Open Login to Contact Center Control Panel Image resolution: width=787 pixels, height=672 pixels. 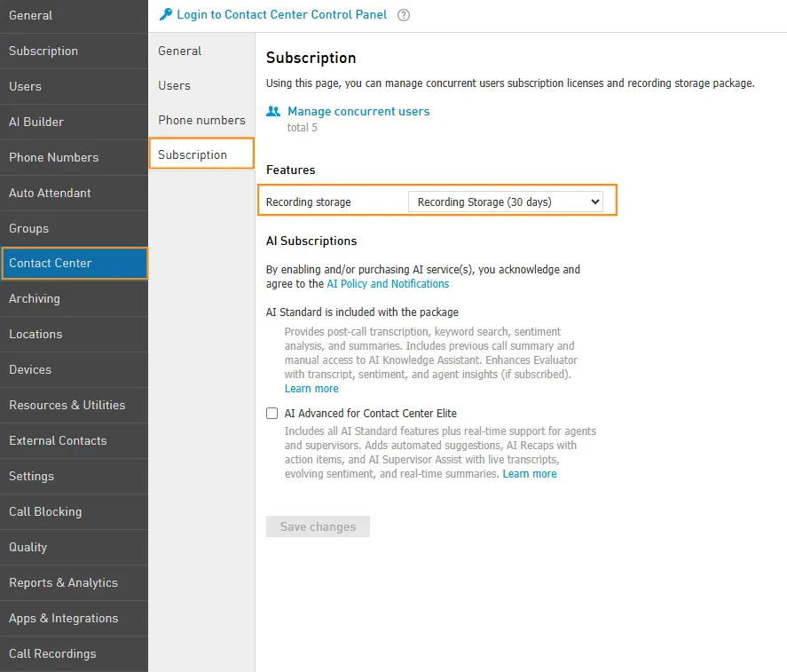click(281, 14)
